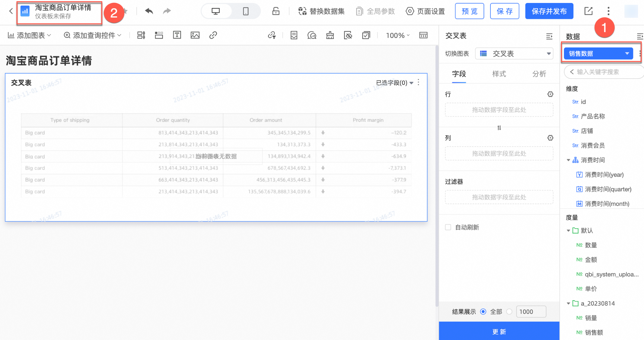Insert a text box widget
This screenshot has height=340, width=644.
(177, 35)
